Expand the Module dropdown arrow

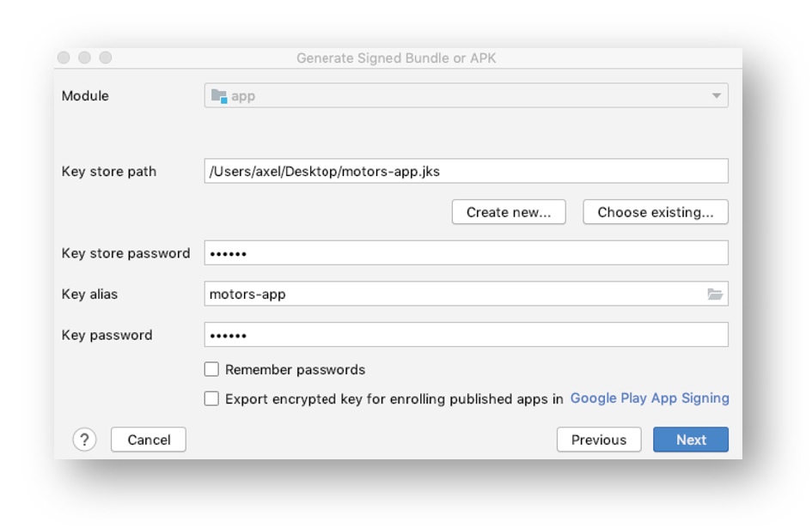(717, 96)
